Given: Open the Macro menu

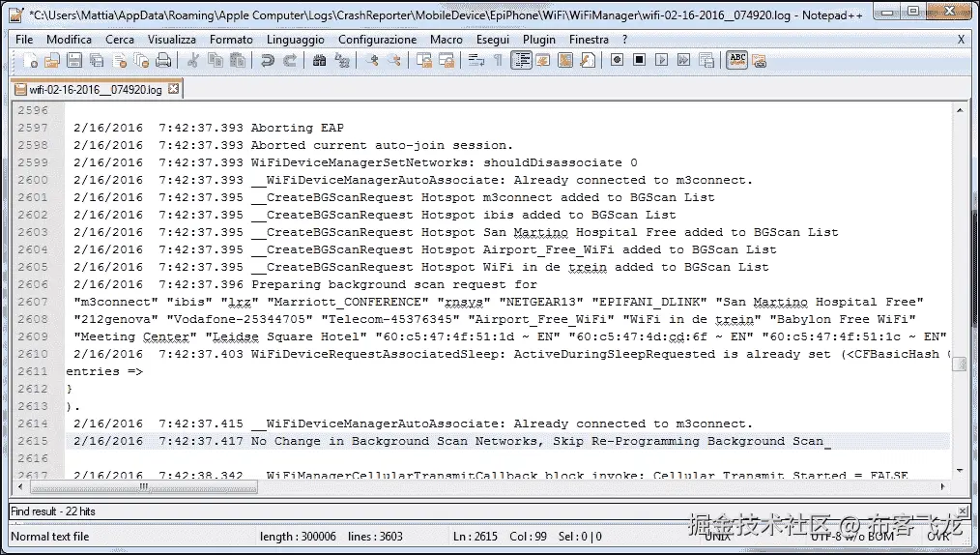Looking at the screenshot, I should [447, 40].
